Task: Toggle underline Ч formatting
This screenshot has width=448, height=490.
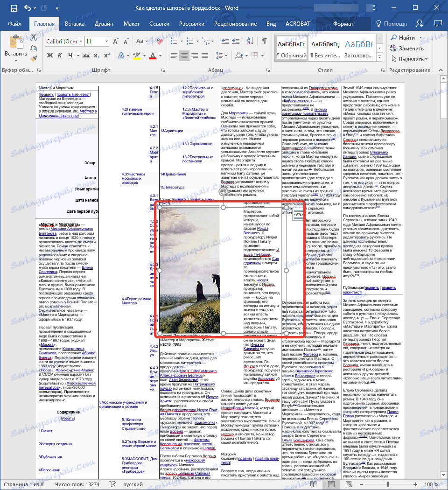Action: (70, 56)
